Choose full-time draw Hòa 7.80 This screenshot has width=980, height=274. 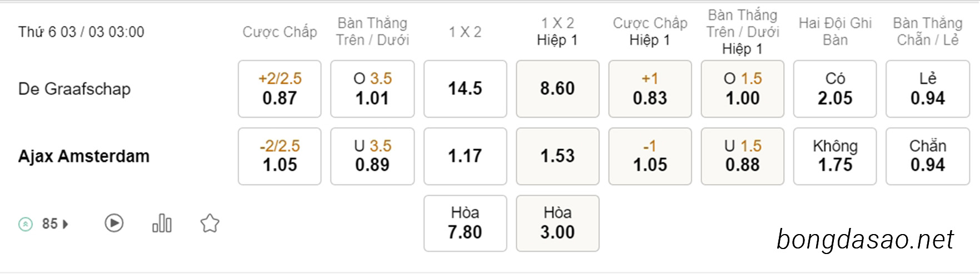pyautogui.click(x=465, y=223)
